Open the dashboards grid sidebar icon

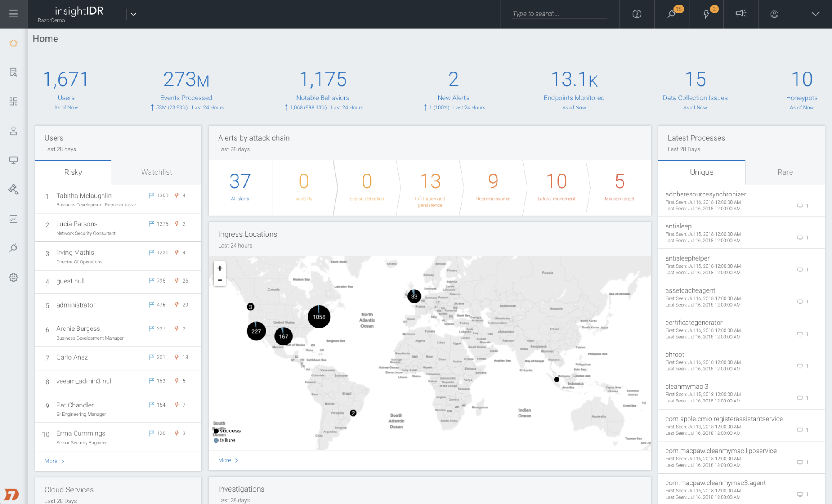(x=13, y=102)
